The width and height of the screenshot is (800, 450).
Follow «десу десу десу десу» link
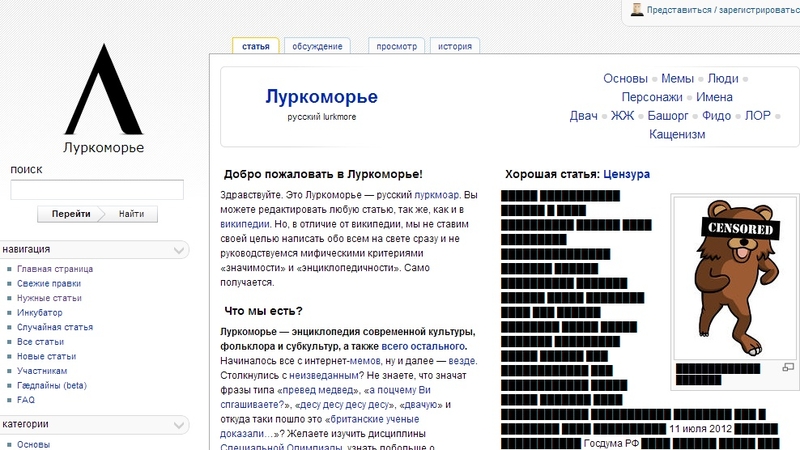[x=344, y=405]
